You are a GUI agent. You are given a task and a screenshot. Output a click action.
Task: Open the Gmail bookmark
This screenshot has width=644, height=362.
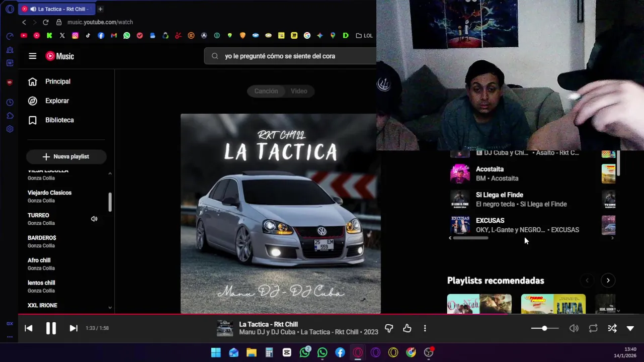(x=114, y=36)
